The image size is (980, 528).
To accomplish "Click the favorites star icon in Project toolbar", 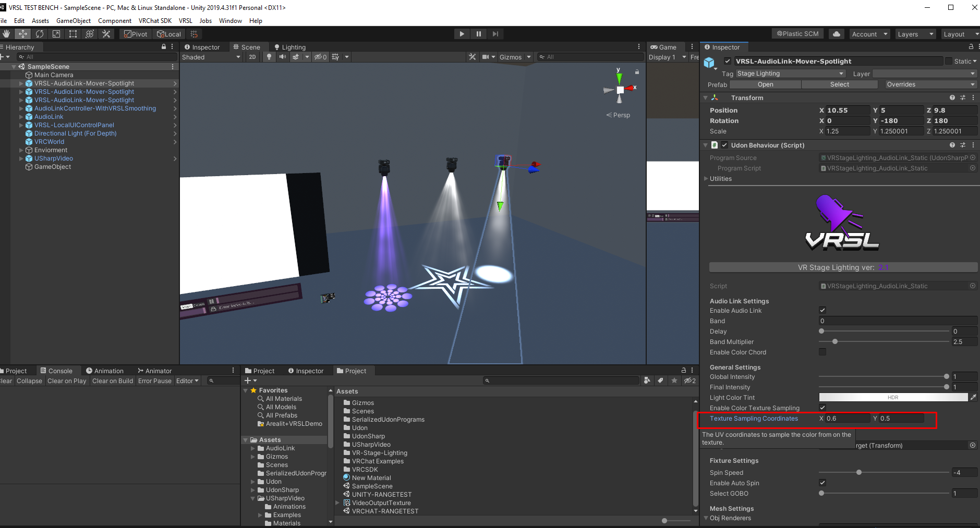I will pyautogui.click(x=674, y=380).
